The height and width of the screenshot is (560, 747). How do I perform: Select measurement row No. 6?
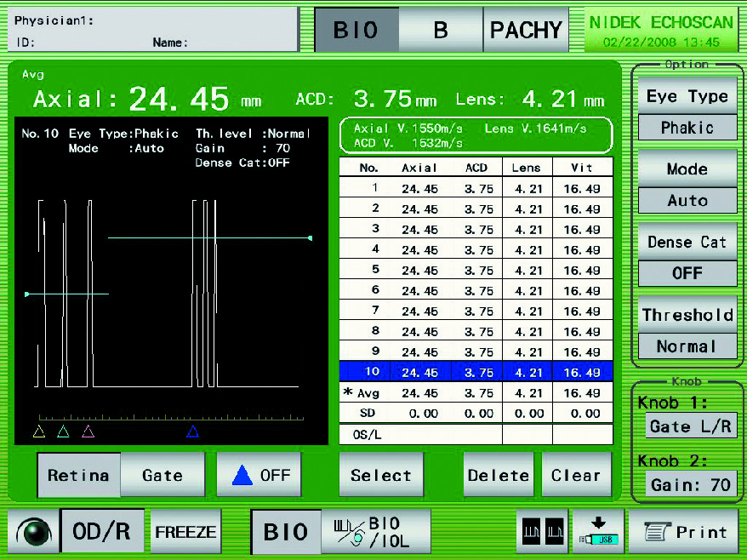[x=476, y=291]
